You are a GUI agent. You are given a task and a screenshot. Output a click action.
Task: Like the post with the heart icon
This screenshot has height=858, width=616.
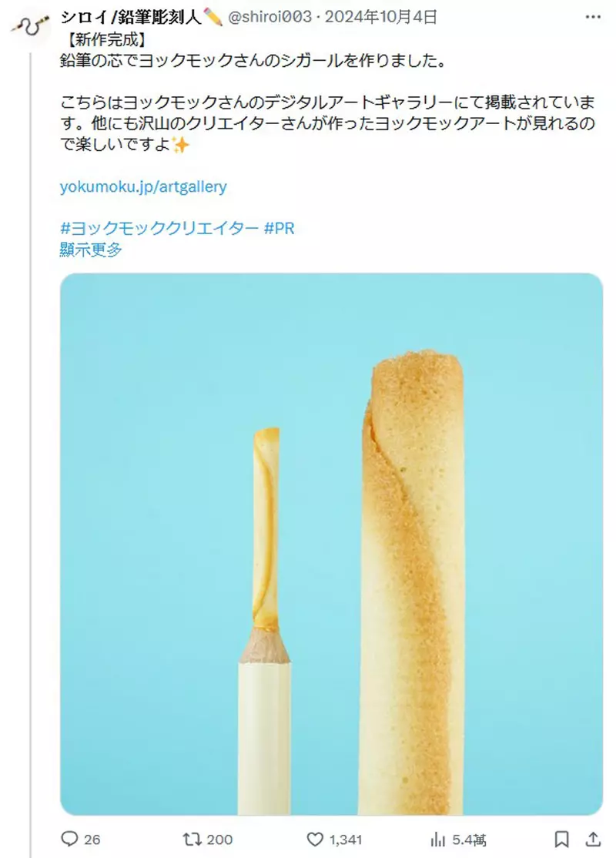coord(315,839)
